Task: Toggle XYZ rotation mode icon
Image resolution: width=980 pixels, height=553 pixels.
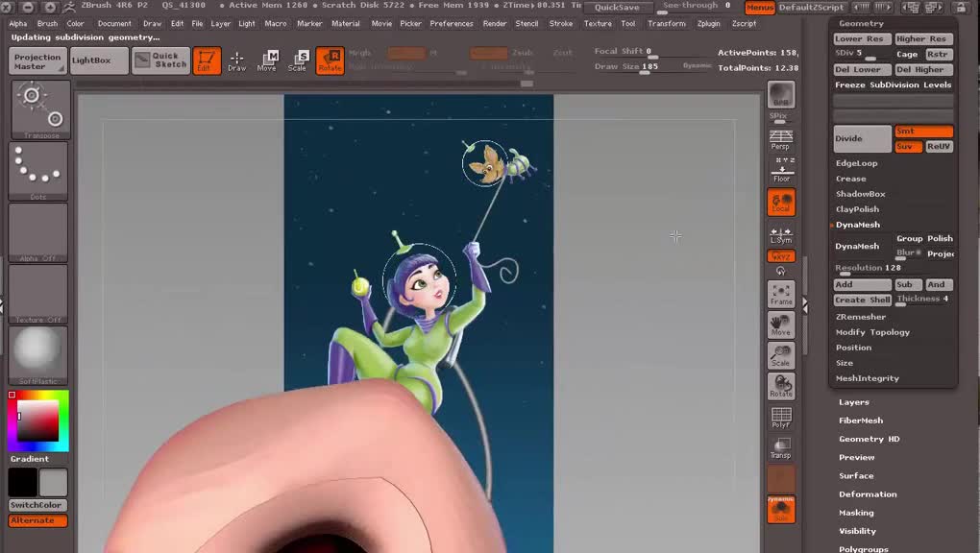Action: (x=780, y=256)
